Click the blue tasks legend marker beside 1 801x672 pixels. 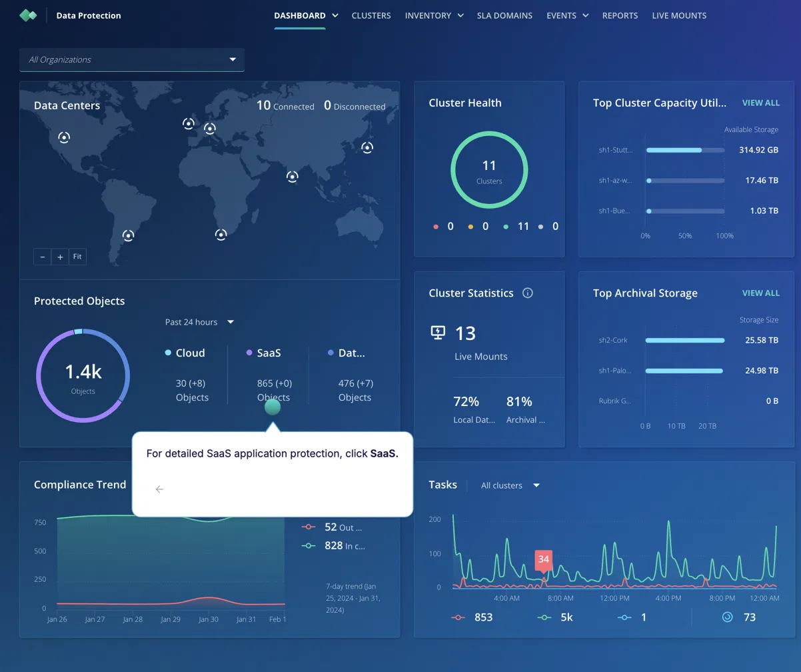(x=624, y=617)
